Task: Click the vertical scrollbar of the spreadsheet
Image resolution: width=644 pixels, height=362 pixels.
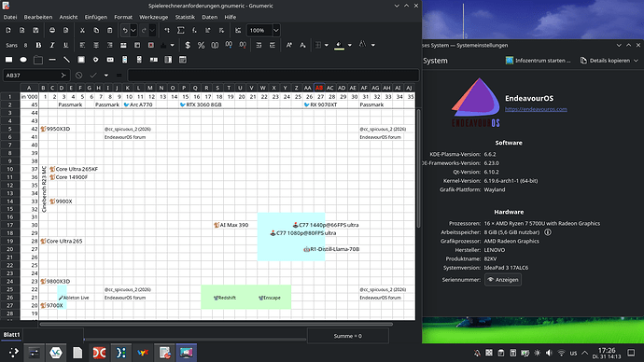Action: tap(418, 168)
